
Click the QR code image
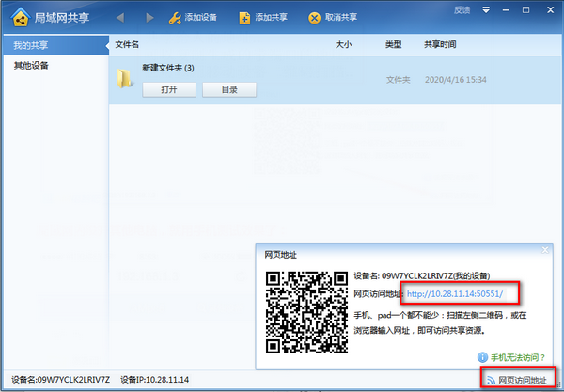coord(306,312)
